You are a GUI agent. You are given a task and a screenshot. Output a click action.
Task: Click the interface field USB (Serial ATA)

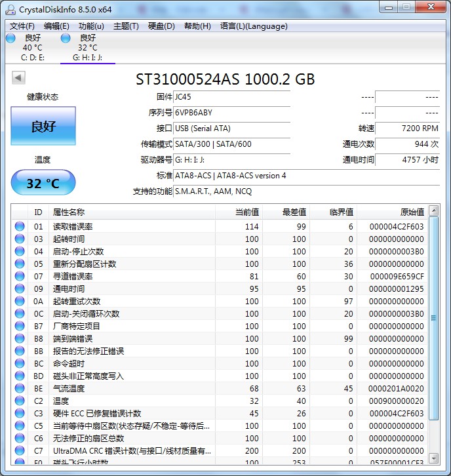pos(231,129)
